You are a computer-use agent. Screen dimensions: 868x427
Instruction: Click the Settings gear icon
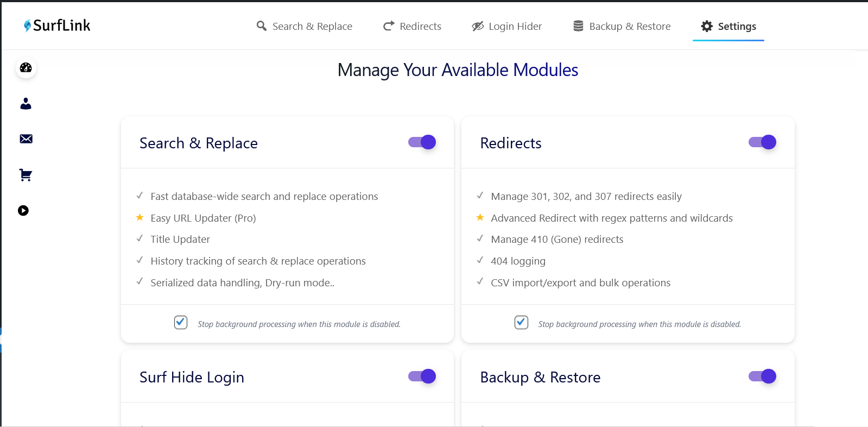pyautogui.click(x=707, y=26)
